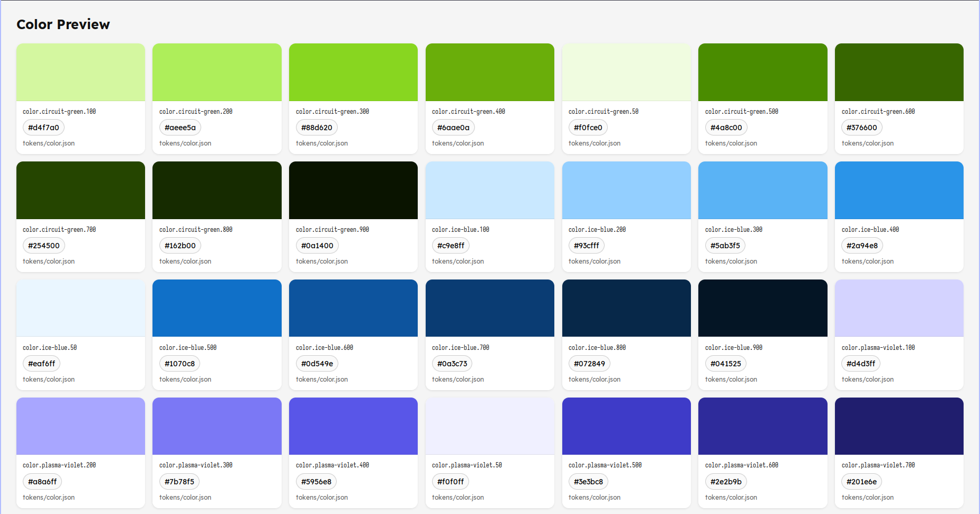Copy the #6aae0a hex value
This screenshot has width=980, height=514.
(x=453, y=128)
